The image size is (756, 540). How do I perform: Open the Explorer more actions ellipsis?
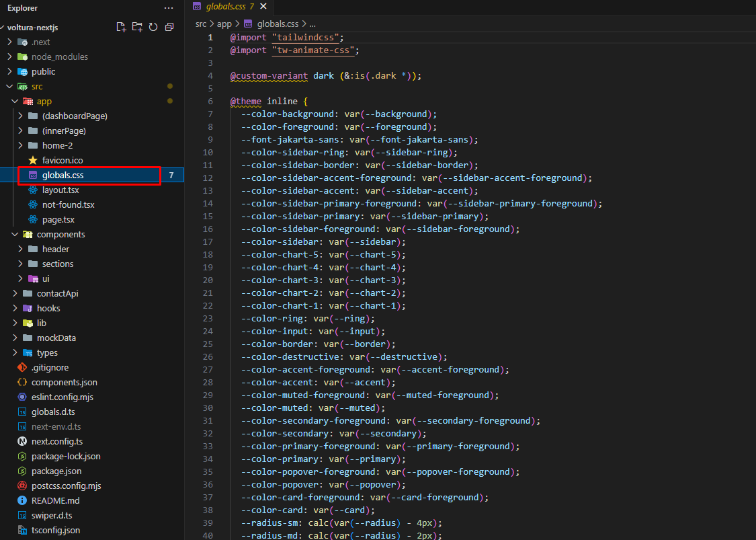169,8
